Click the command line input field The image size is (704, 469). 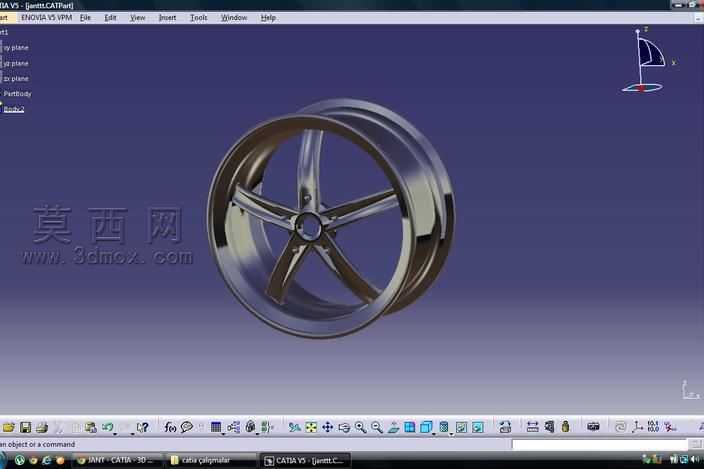pos(600,444)
